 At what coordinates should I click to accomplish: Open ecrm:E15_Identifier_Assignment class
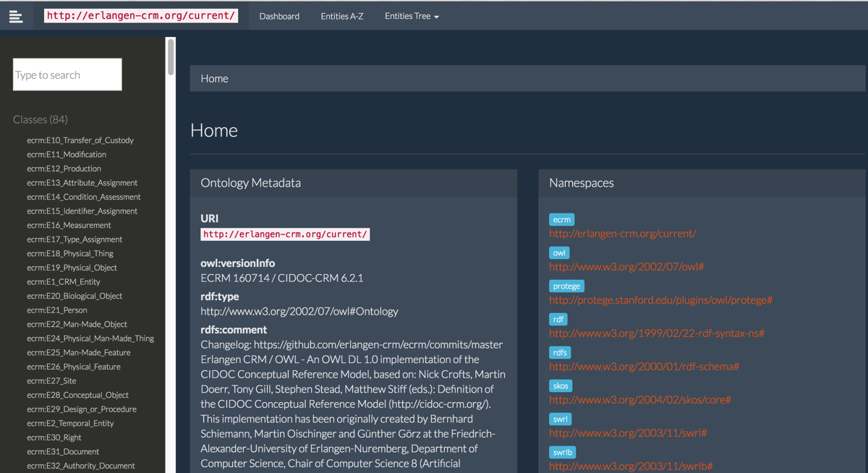(82, 211)
